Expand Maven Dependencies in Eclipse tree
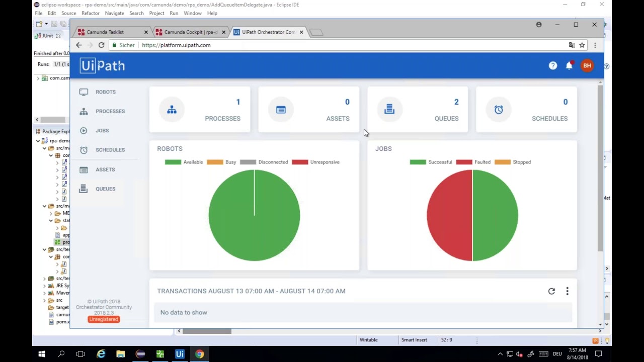The height and width of the screenshot is (362, 644). click(x=44, y=293)
